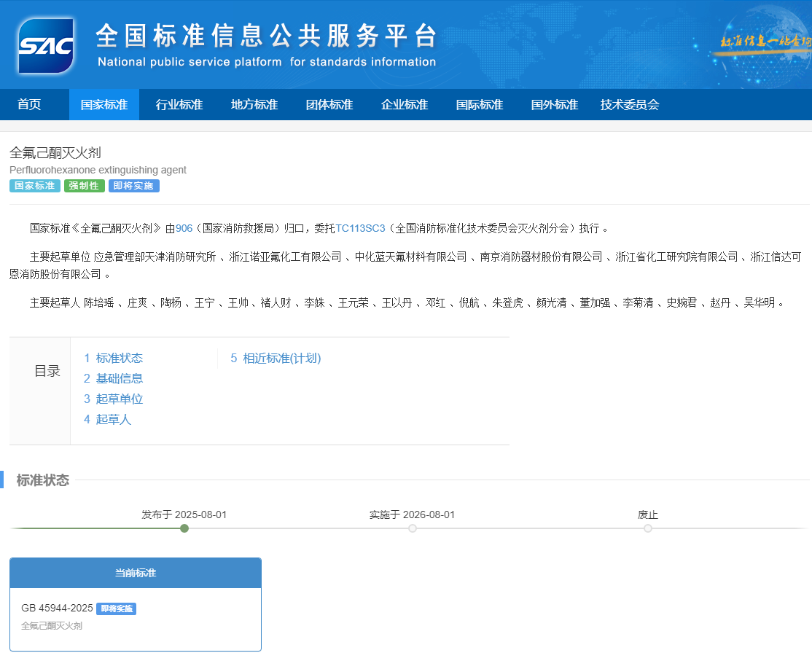Open the 地方标准 navigation item
Image resolution: width=812 pixels, height=669 pixels.
[x=254, y=105]
